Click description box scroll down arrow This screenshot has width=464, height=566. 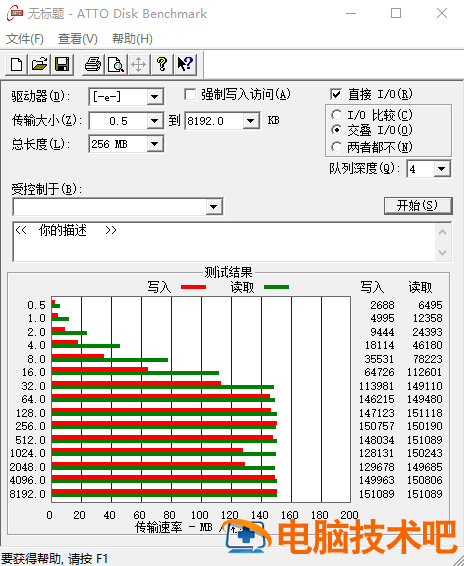[443, 252]
